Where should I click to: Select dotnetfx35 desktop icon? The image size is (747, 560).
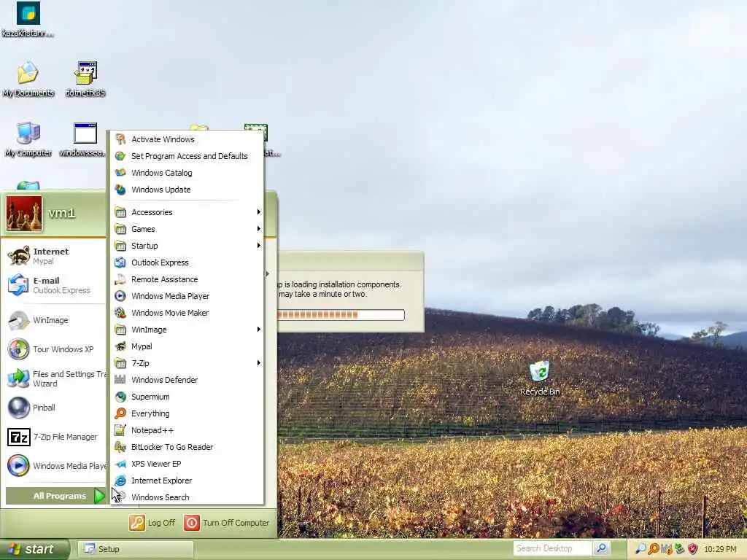pyautogui.click(x=85, y=79)
